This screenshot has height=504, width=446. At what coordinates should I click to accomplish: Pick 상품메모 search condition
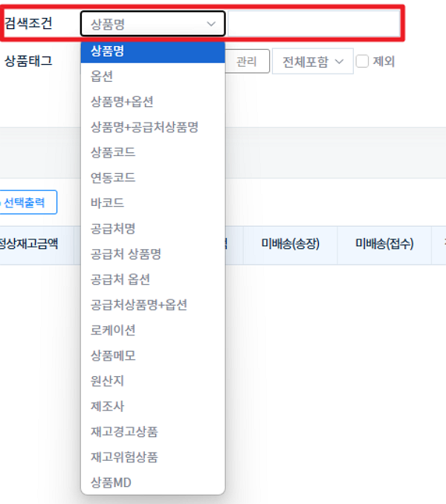tap(113, 355)
